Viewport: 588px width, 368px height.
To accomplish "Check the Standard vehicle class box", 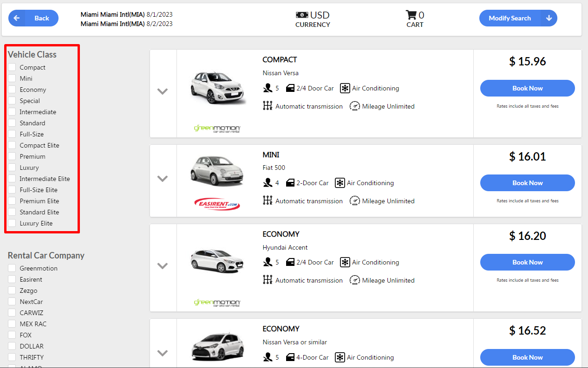I will [x=12, y=123].
